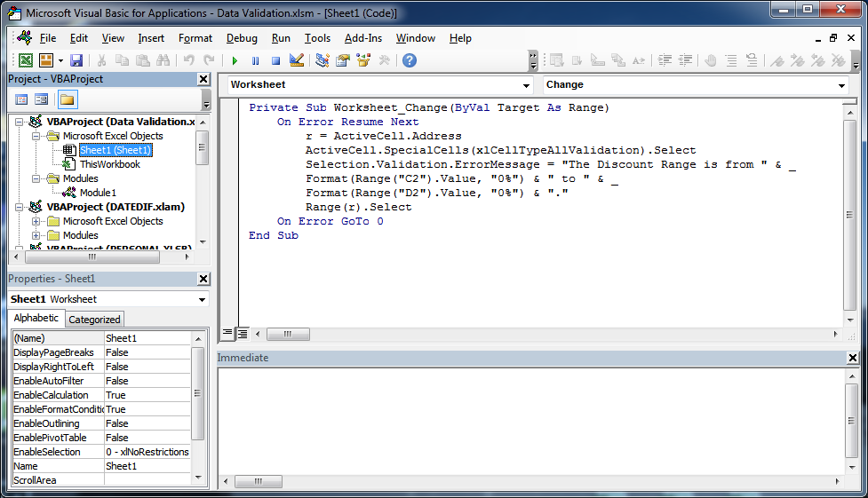The image size is (868, 498).
Task: Toggle Folders view in the Project panel
Action: click(x=67, y=99)
